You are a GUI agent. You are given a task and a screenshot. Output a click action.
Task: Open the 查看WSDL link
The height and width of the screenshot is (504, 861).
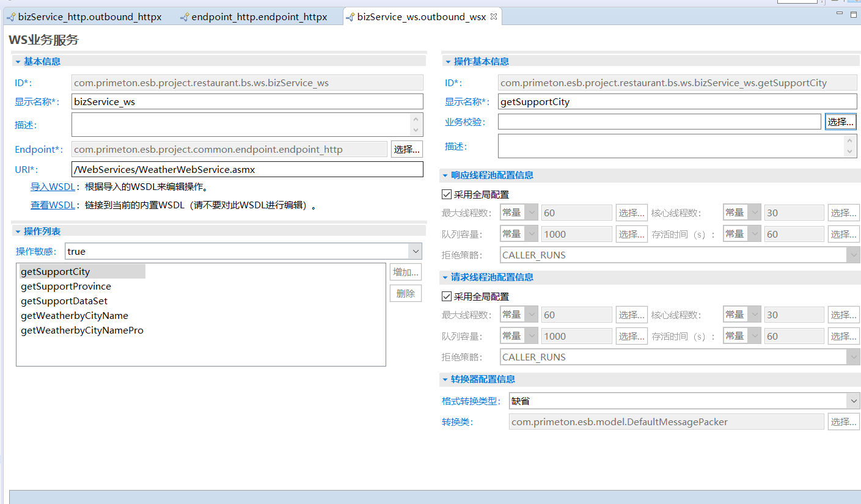[53, 205]
